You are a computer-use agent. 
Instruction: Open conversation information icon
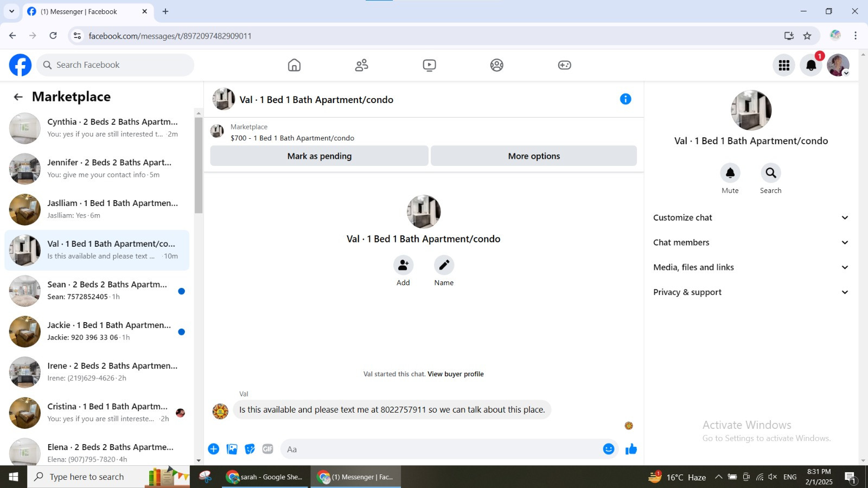(x=626, y=99)
